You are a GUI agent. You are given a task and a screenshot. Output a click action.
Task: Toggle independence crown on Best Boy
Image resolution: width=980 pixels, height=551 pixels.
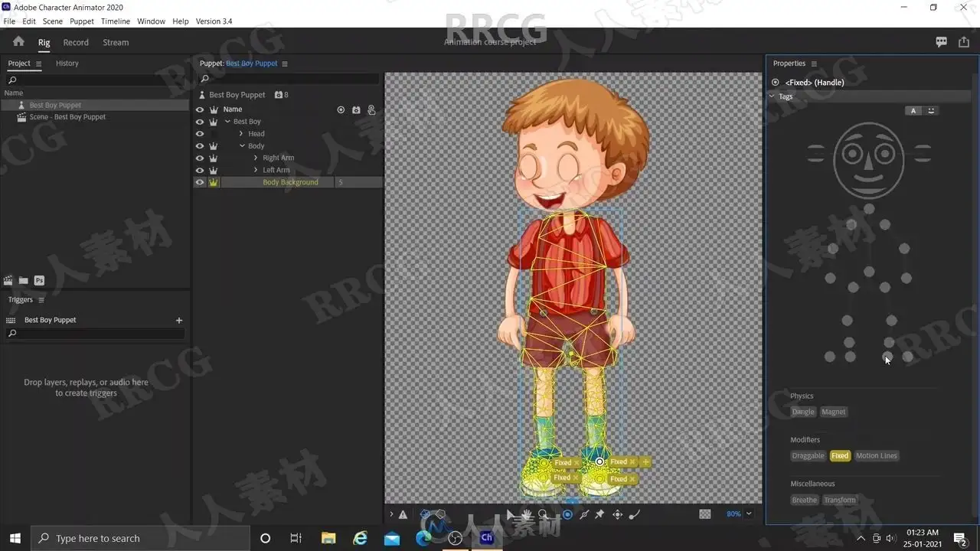pos(214,122)
